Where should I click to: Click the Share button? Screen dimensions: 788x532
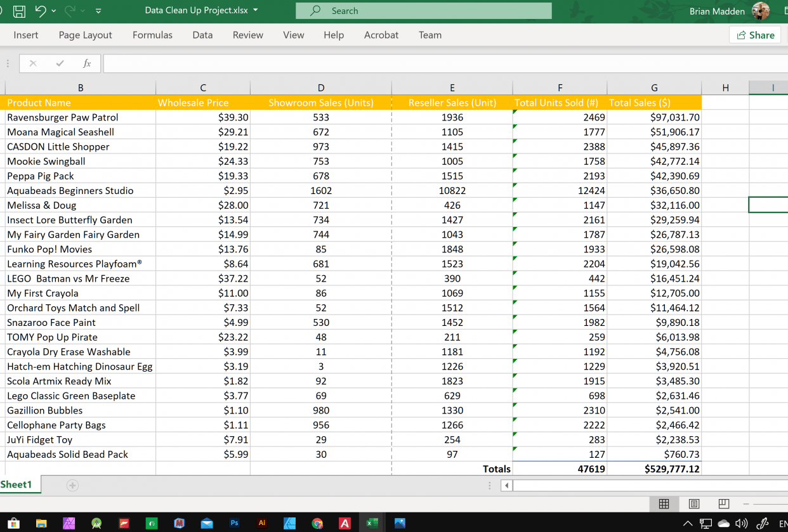[755, 35]
